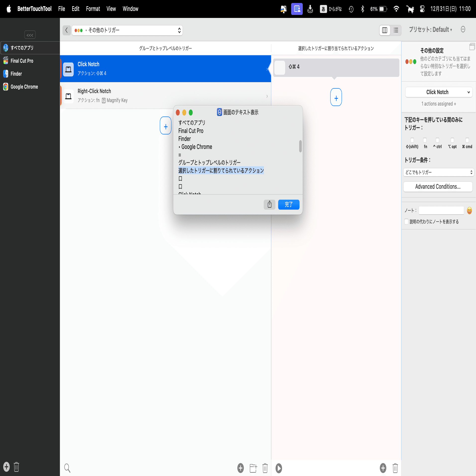Add a new trigger with center plus button
Viewport: 476px width, 476px height.
[x=166, y=125]
